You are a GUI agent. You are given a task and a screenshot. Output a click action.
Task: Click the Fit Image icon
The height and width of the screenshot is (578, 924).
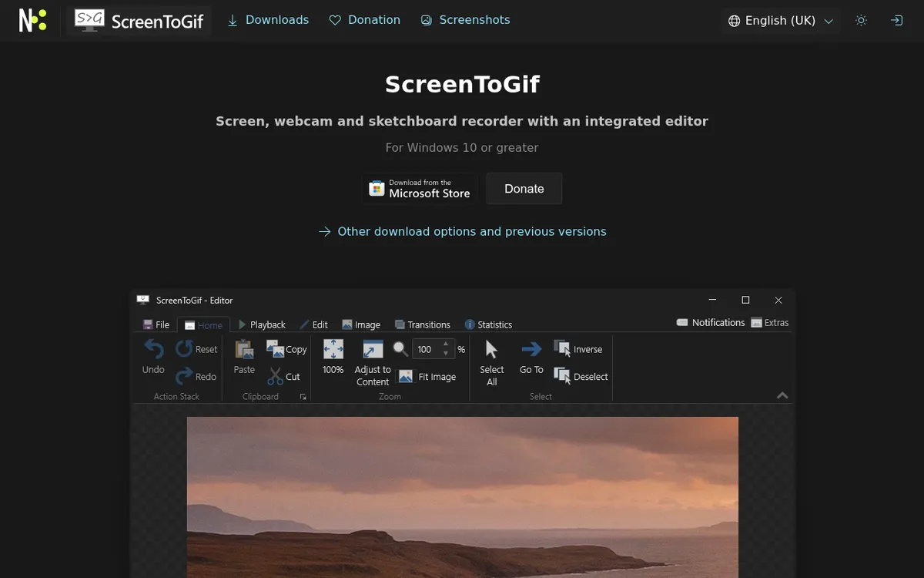pyautogui.click(x=406, y=377)
